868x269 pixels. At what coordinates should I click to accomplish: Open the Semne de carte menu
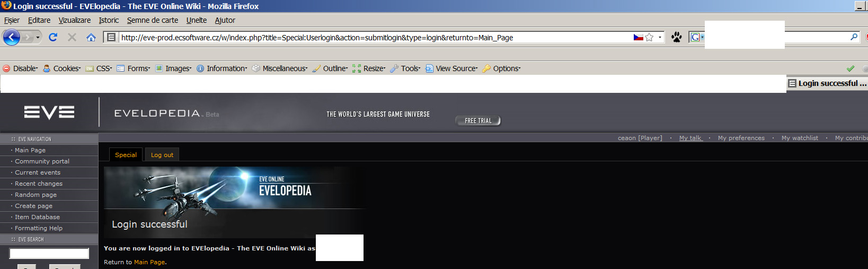(x=153, y=20)
